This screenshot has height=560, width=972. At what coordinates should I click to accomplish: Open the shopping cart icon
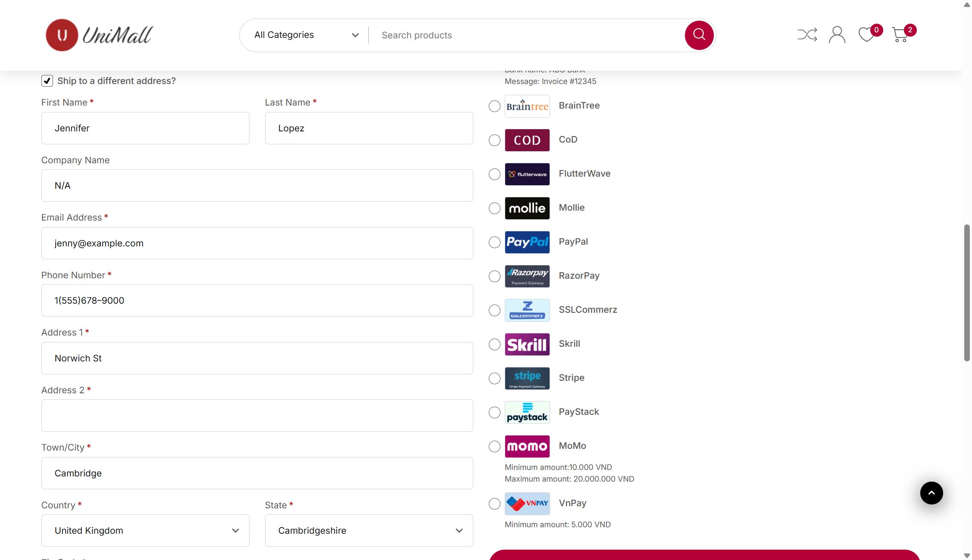[900, 35]
